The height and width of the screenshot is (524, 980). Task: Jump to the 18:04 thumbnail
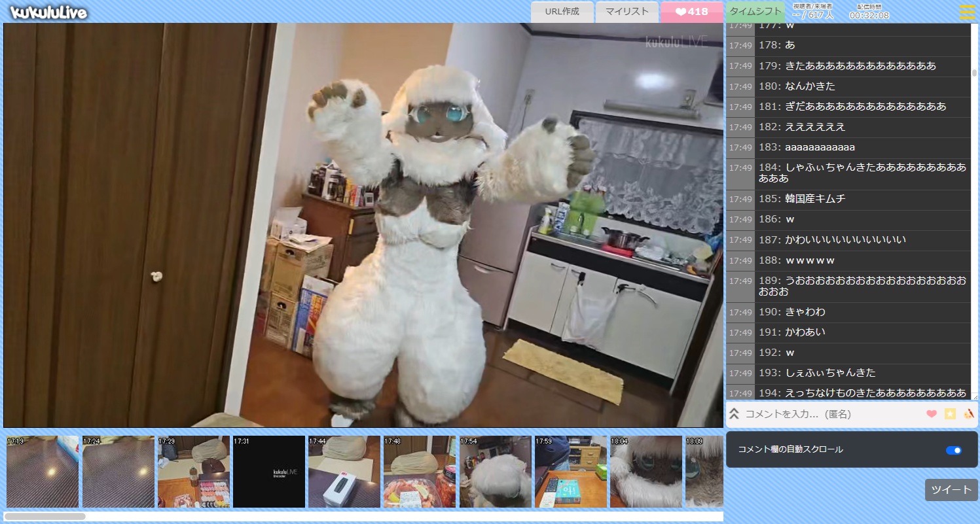click(645, 472)
